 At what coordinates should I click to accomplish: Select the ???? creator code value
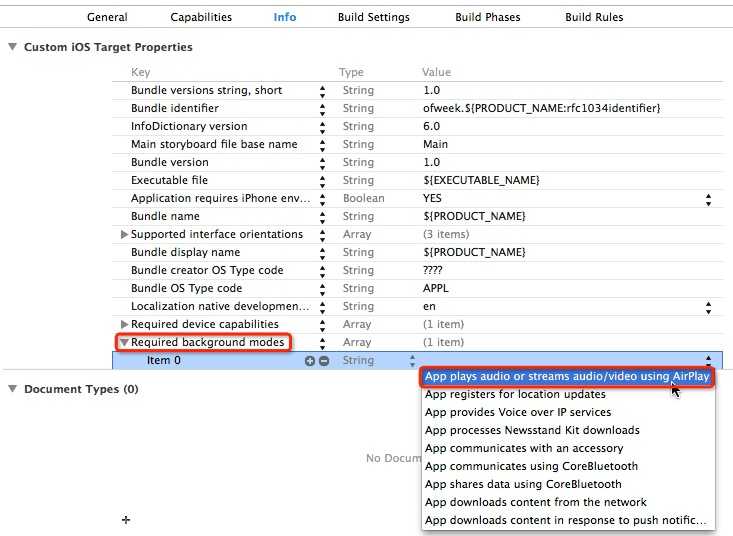pos(432,270)
